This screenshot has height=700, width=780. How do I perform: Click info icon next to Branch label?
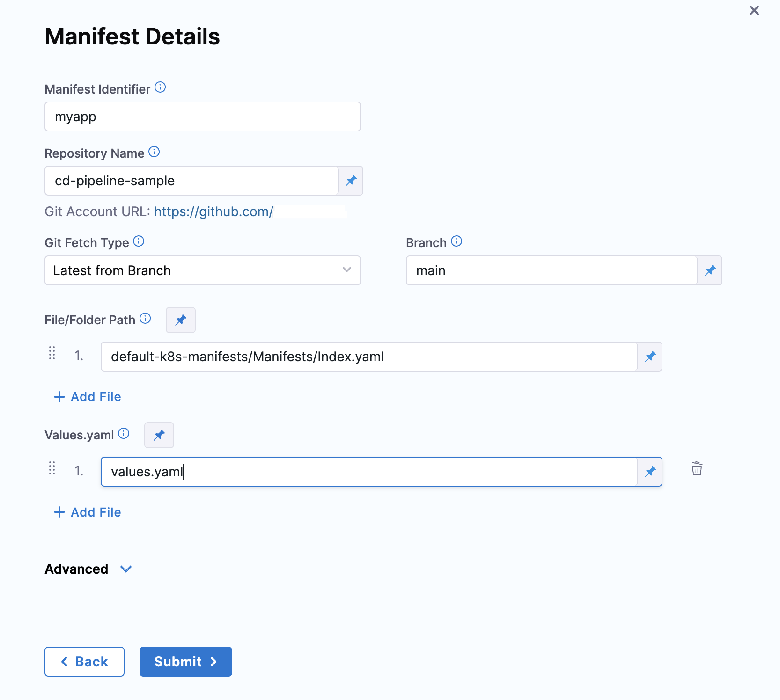(456, 241)
